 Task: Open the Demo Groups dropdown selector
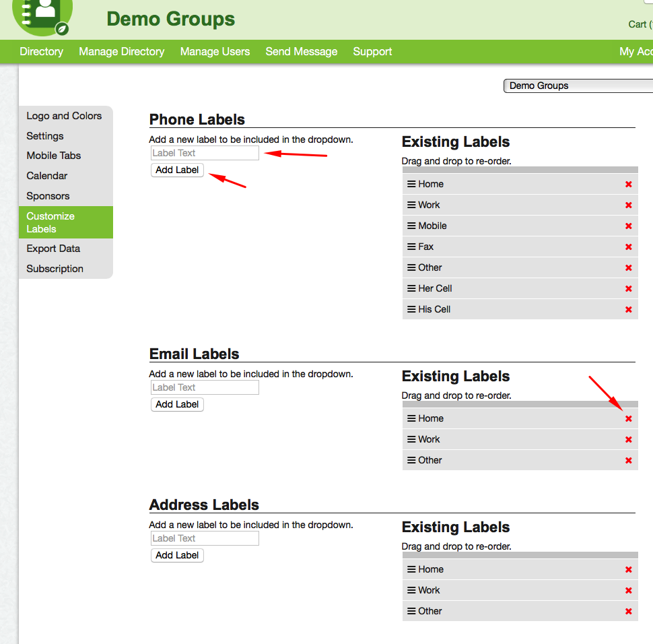tap(578, 86)
